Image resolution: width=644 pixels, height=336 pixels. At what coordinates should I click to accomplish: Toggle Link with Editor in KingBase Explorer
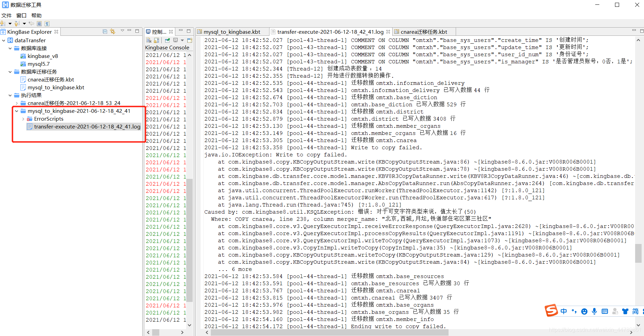click(113, 31)
